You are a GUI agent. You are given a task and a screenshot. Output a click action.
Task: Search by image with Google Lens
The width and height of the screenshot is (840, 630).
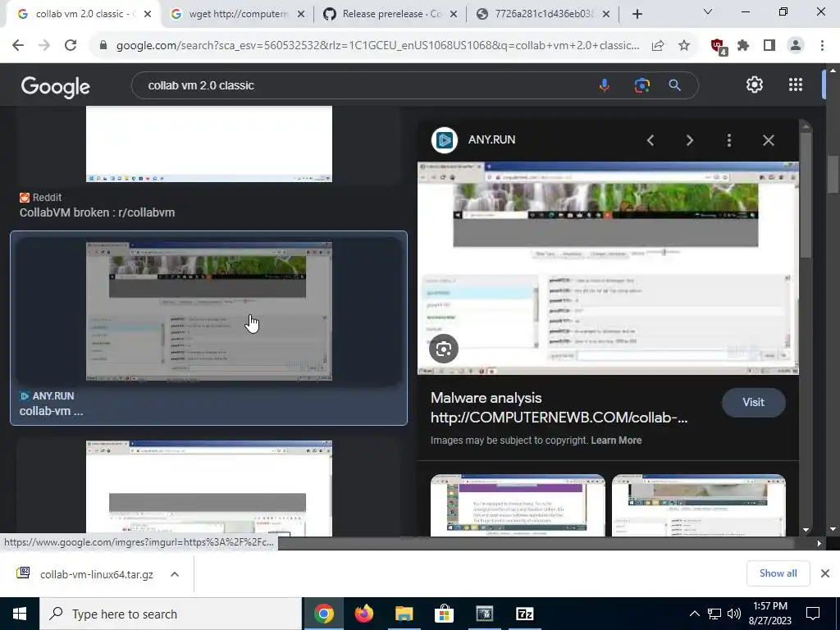point(641,85)
